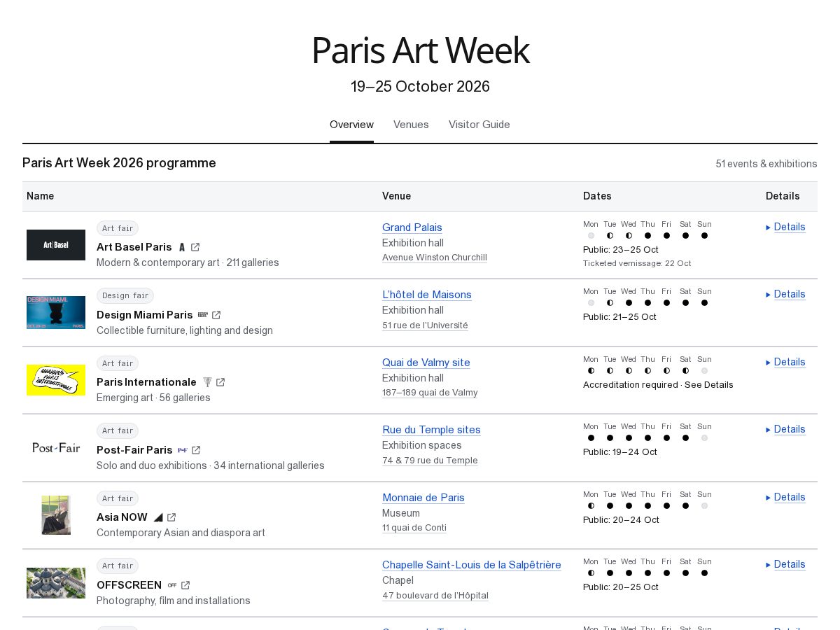
Task: Open the L'hôtel de Maisons venue link
Action: click(427, 295)
